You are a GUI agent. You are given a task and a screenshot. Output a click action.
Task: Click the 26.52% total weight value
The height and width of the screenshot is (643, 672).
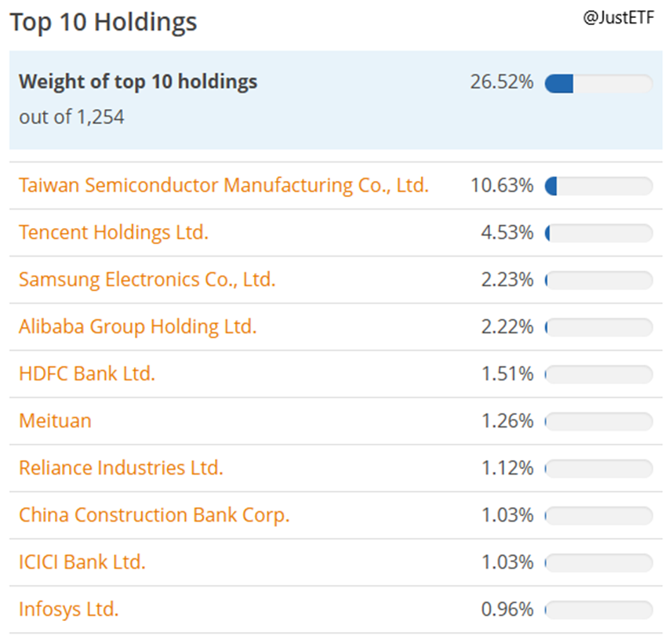coord(502,82)
